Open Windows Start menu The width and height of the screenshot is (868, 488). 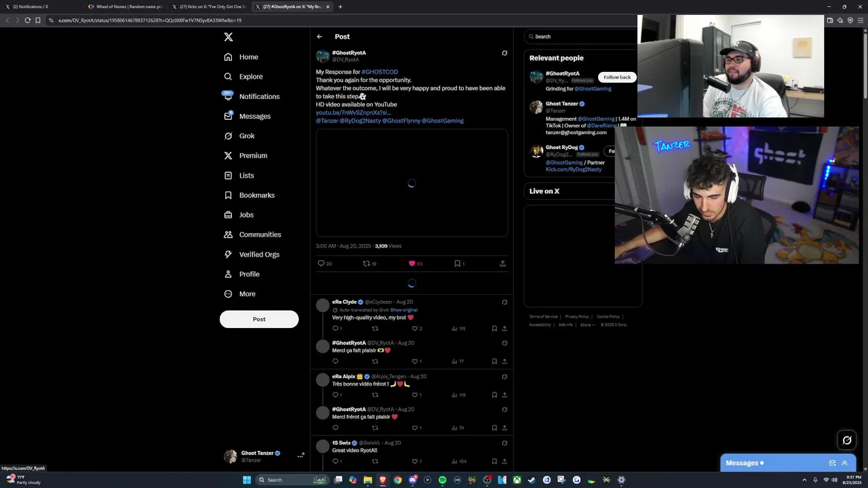click(247, 480)
